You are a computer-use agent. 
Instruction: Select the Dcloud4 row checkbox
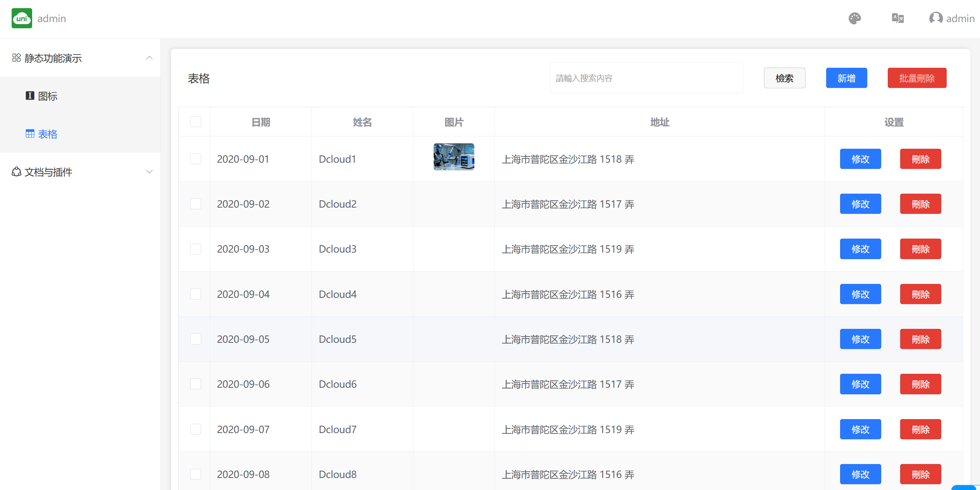196,294
